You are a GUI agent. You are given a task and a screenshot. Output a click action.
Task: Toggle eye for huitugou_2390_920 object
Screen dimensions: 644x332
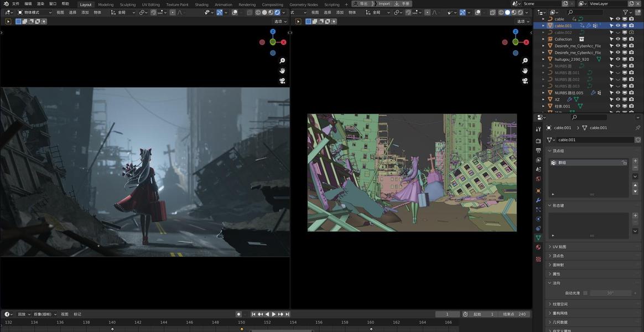click(617, 59)
